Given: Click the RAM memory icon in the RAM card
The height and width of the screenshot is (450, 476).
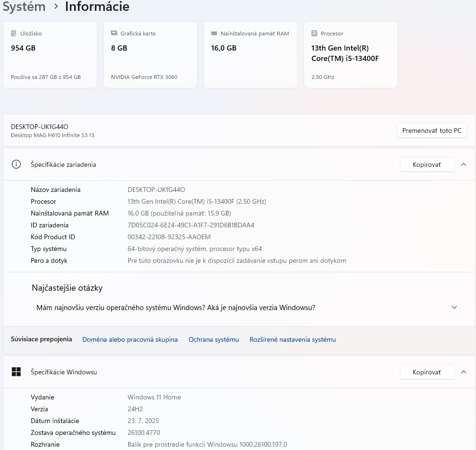Looking at the screenshot, I should point(214,34).
